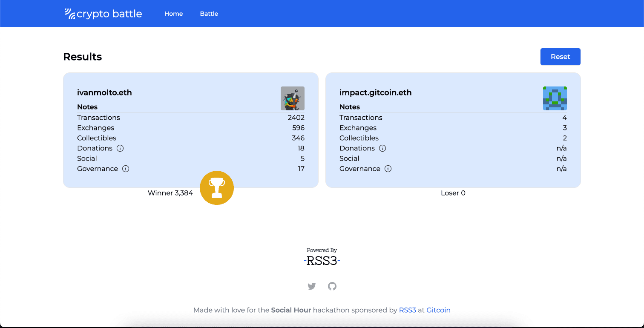
Task: Click the Governance value 17
Action: click(301, 169)
